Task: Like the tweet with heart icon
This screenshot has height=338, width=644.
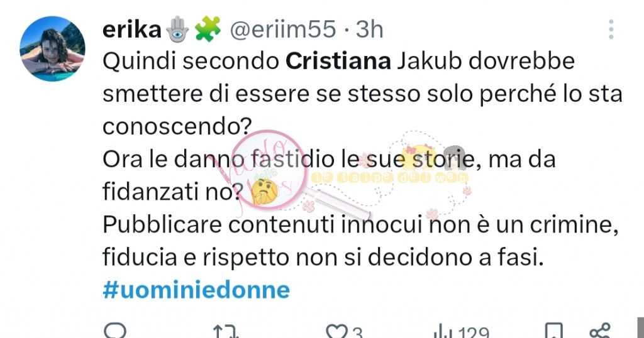Action: pos(338,331)
